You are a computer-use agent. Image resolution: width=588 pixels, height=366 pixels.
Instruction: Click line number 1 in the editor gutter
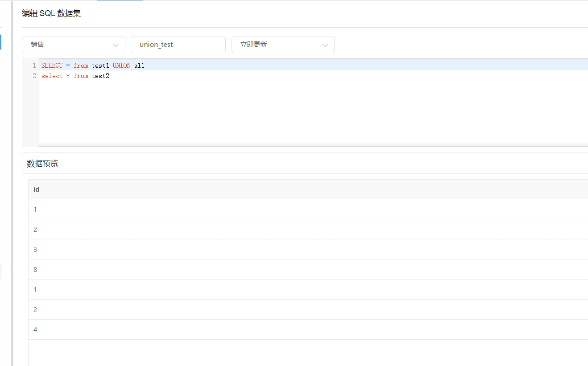[x=34, y=65]
